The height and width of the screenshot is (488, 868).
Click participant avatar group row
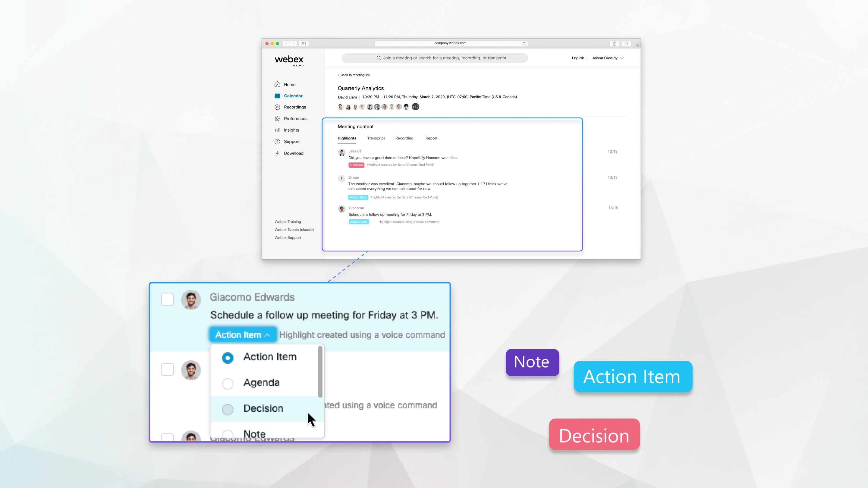coord(378,107)
